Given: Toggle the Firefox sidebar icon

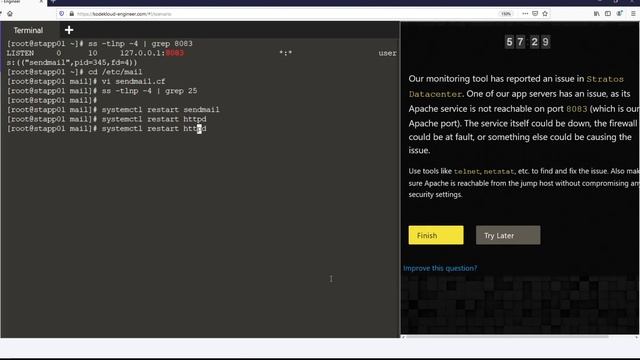Looking at the screenshot, I should point(608,13).
